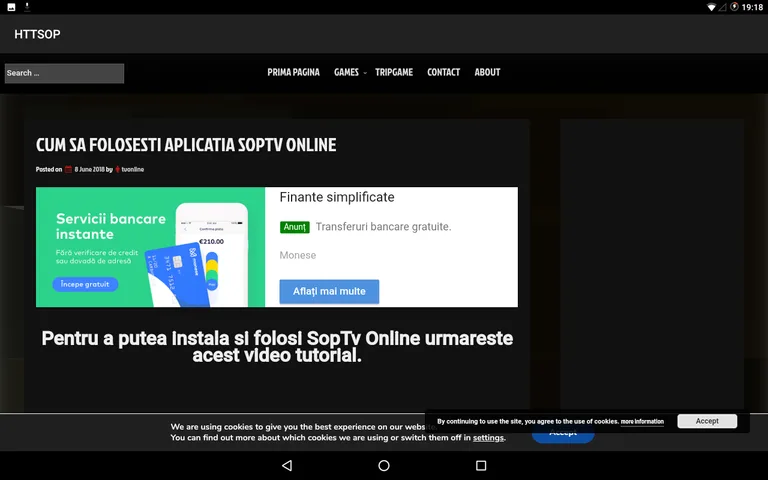
Task: Open the Monese advertiser link
Action: point(298,255)
